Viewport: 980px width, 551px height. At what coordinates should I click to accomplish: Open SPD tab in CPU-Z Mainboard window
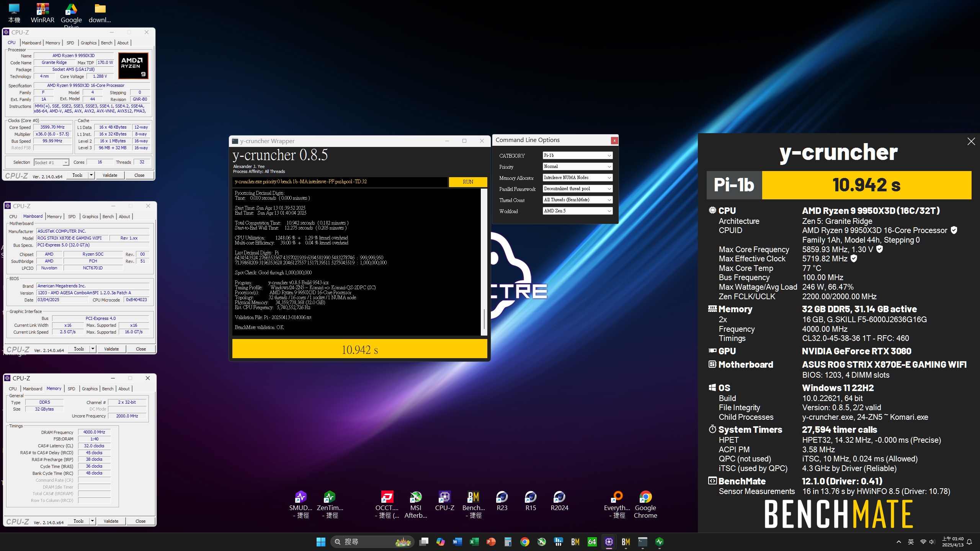pyautogui.click(x=72, y=217)
